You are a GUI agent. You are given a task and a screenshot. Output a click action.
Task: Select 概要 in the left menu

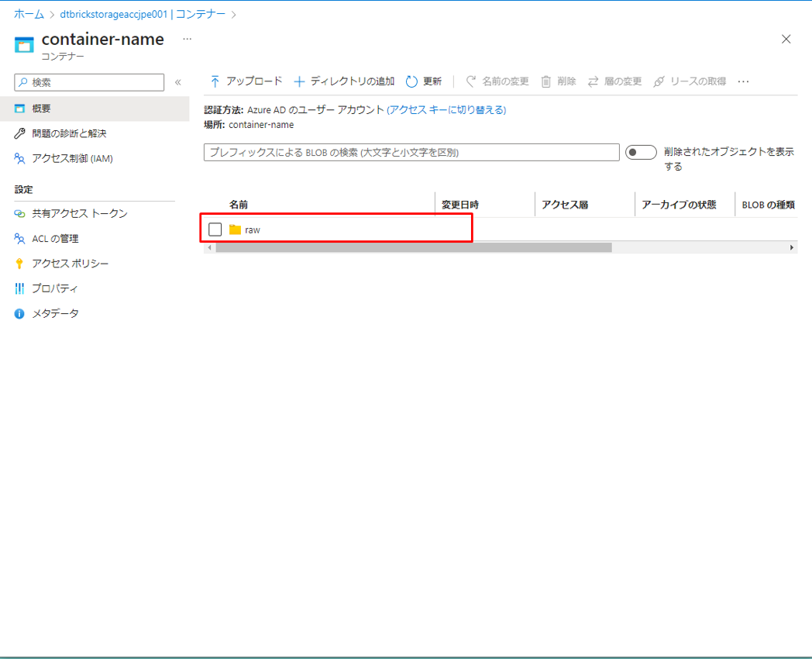click(42, 109)
